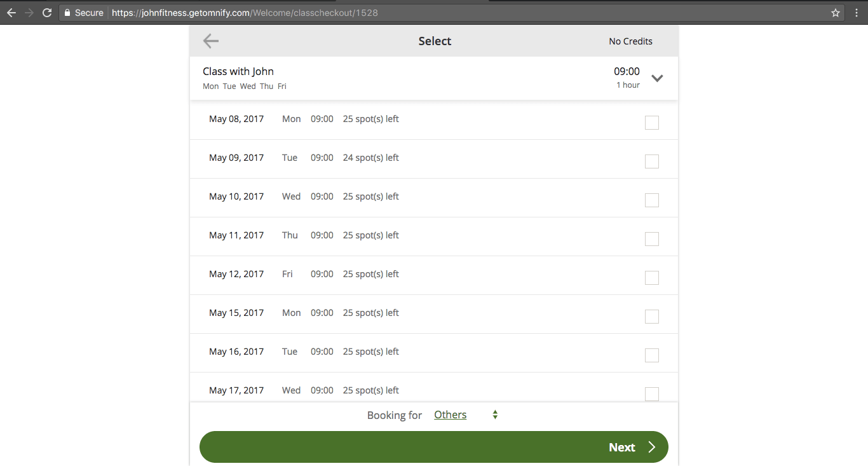Click the browser back arrow
The height and width of the screenshot is (466, 868).
click(11, 13)
